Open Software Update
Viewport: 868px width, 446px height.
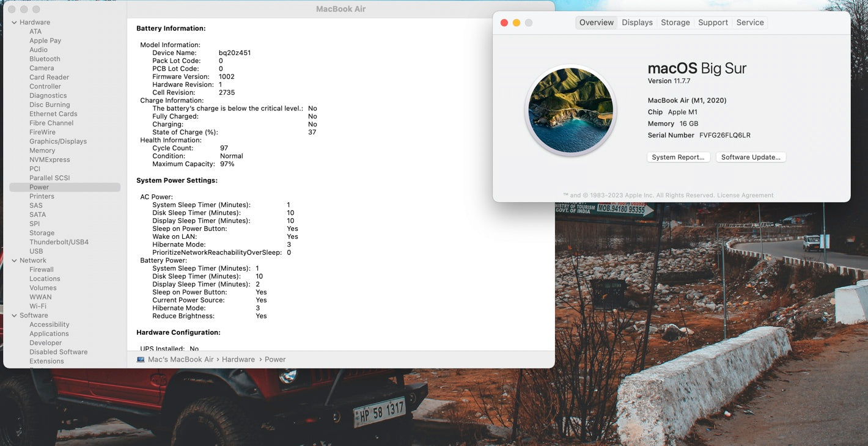point(751,158)
